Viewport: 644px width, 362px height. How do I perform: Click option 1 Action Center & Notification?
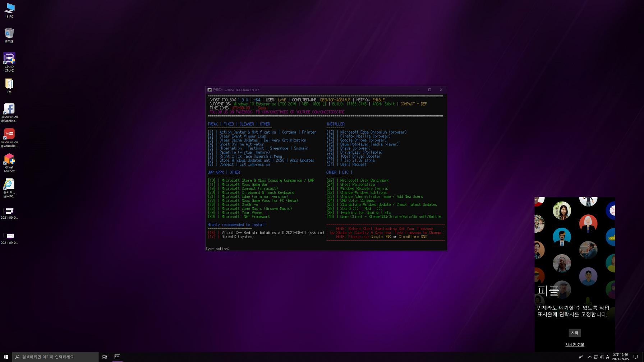(262, 132)
